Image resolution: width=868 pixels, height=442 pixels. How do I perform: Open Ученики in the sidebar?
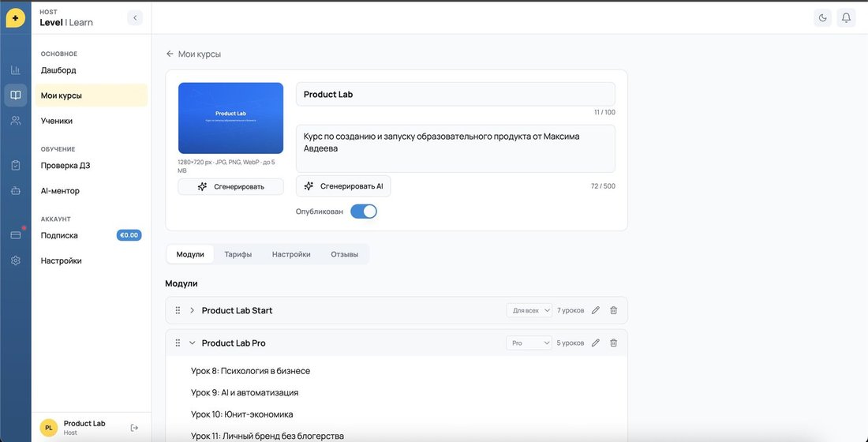pos(92,121)
